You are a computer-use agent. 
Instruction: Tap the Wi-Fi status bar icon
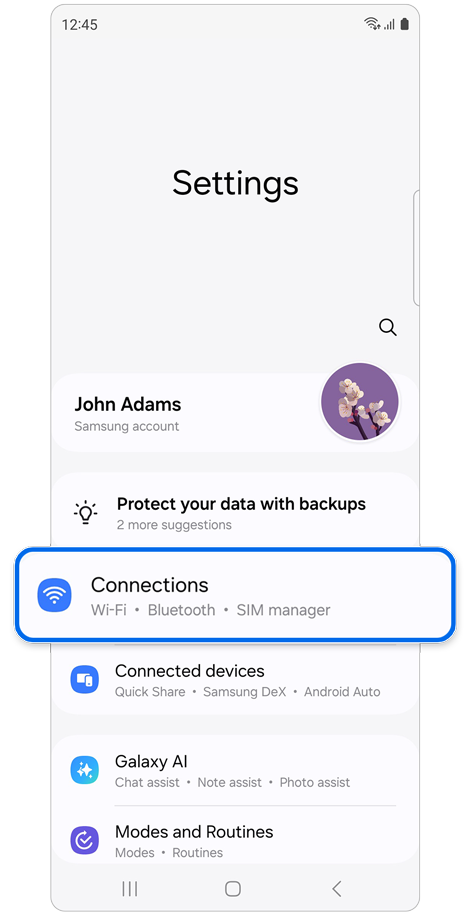(371, 25)
